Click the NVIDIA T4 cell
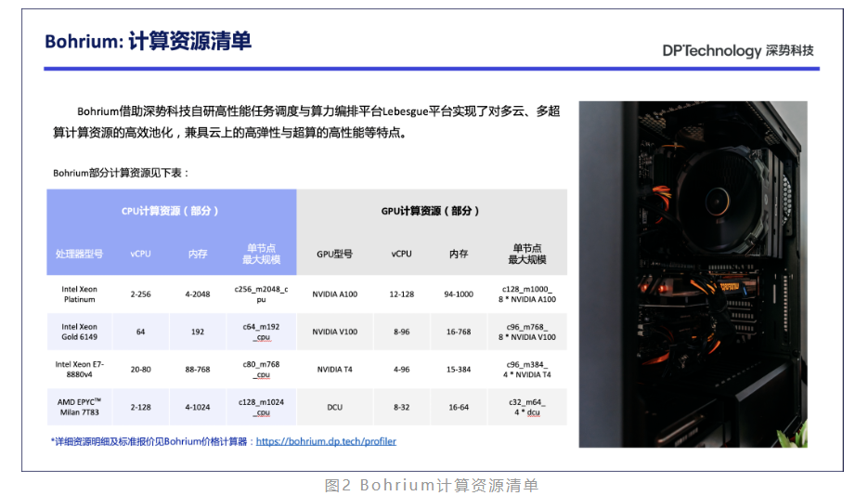The width and height of the screenshot is (868, 496). [335, 369]
